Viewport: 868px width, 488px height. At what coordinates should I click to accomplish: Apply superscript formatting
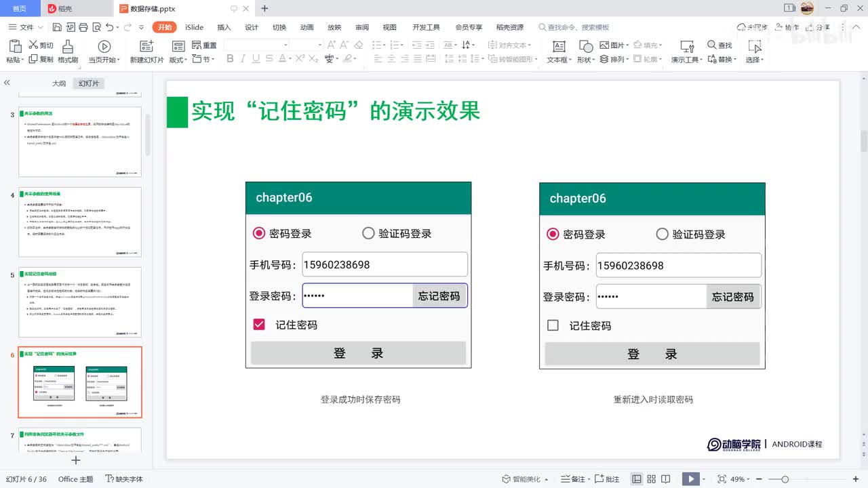(300, 59)
